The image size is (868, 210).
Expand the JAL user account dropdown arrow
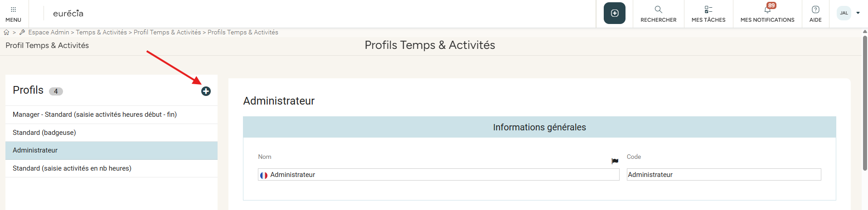(x=858, y=13)
